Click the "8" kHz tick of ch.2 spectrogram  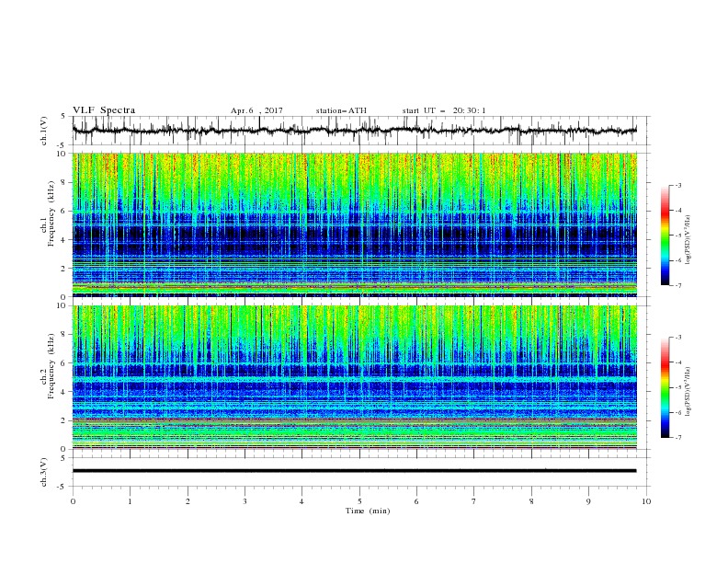click(x=64, y=335)
